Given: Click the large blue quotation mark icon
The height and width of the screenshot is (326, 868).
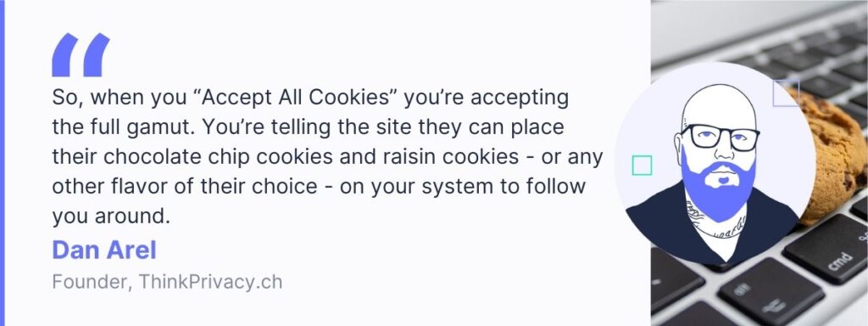Looking at the screenshot, I should pyautogui.click(x=81, y=55).
